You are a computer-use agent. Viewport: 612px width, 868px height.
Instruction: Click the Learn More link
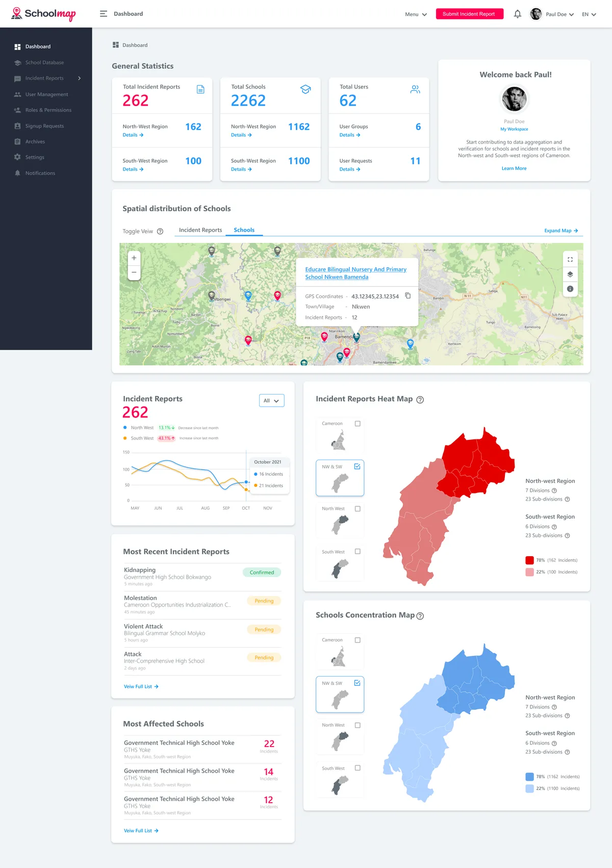pyautogui.click(x=514, y=168)
